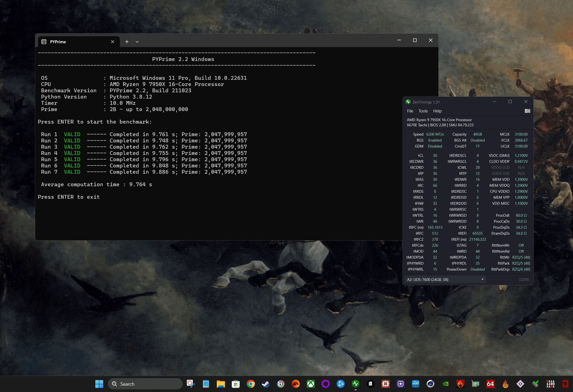Maximize the ZenTimings window

510,102
